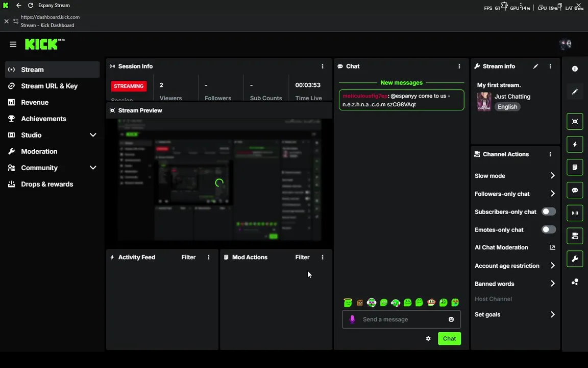Click Filter in Mod Actions
The width and height of the screenshot is (588, 368).
pyautogui.click(x=302, y=257)
